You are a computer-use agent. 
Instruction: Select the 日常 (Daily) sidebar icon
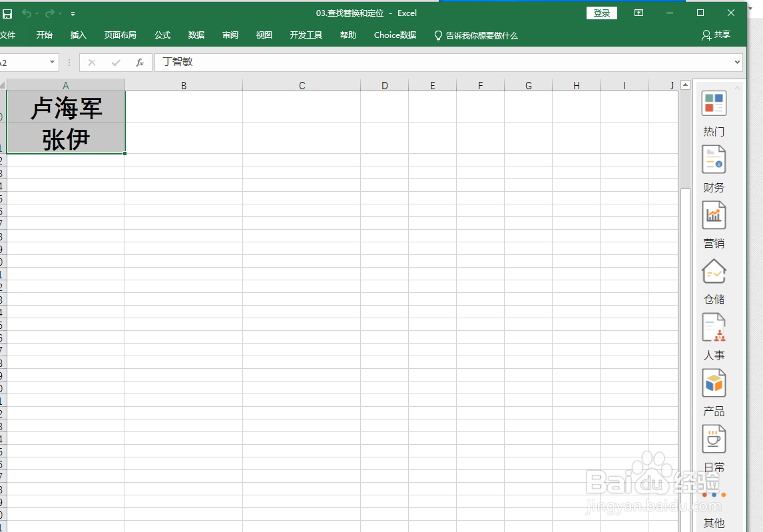[714, 439]
